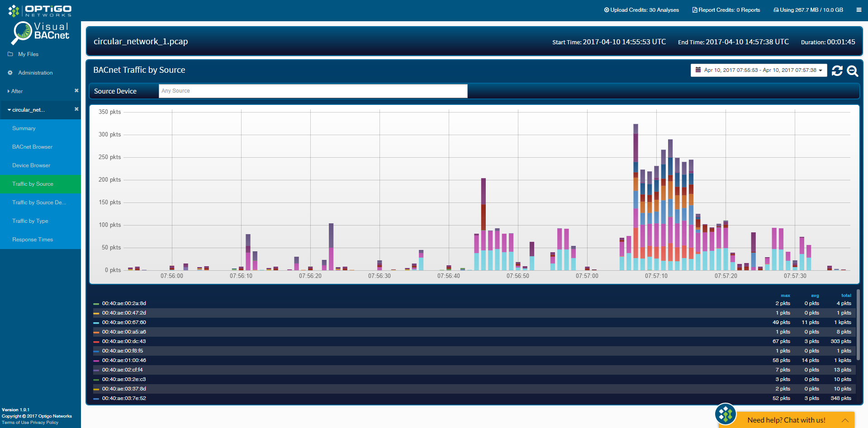The width and height of the screenshot is (868, 428).
Task: Expand the After file tree
Action: click(x=17, y=91)
